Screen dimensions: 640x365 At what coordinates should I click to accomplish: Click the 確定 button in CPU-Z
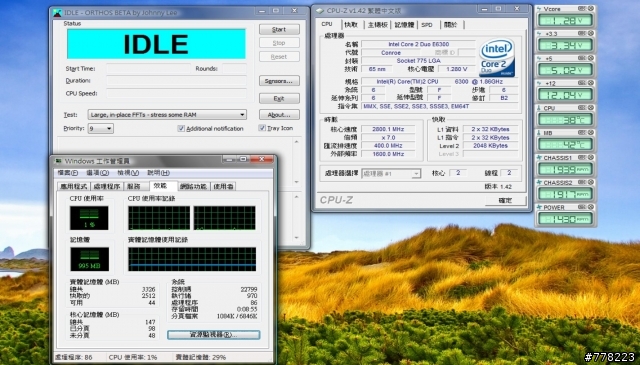(x=505, y=200)
